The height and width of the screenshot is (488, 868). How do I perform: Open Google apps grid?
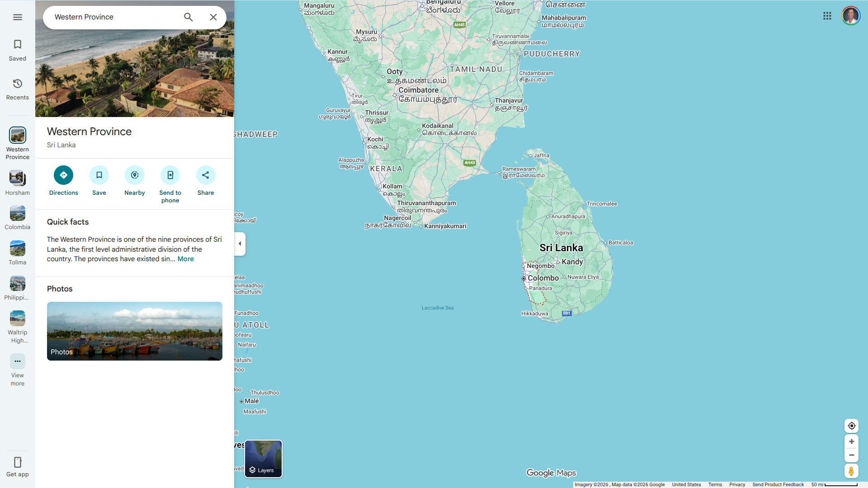click(x=827, y=16)
